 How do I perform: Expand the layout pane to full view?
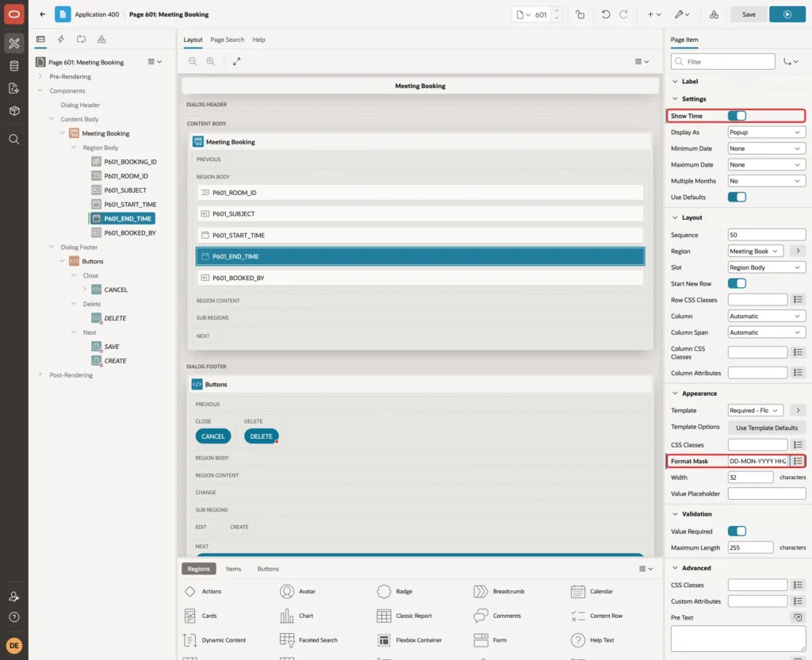[x=236, y=61]
